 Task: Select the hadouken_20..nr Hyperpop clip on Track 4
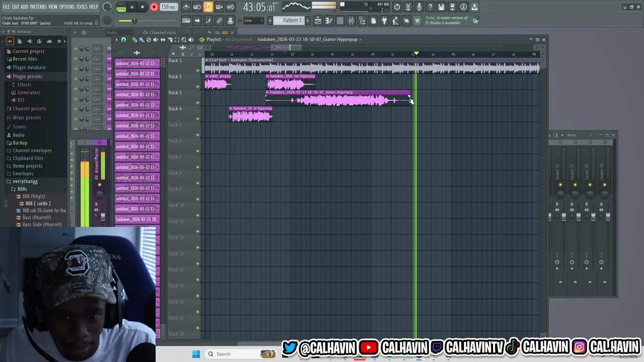click(x=251, y=114)
